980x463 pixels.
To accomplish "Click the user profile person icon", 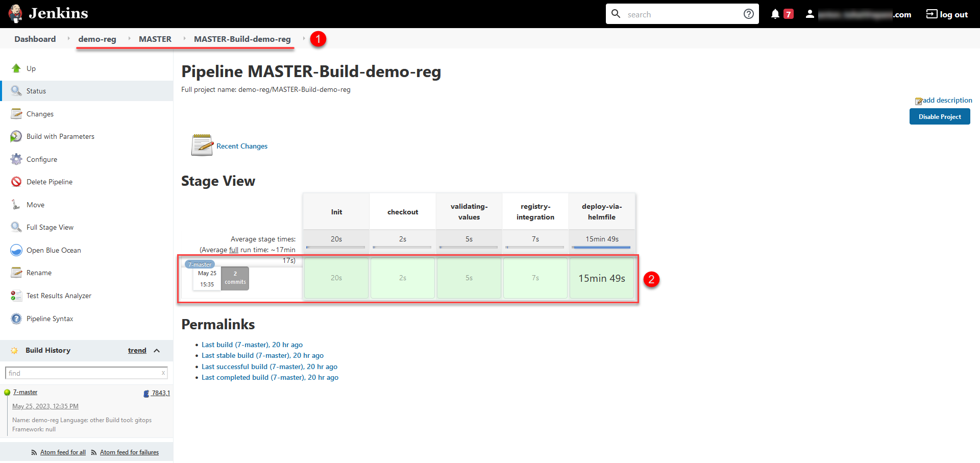I will coord(810,14).
